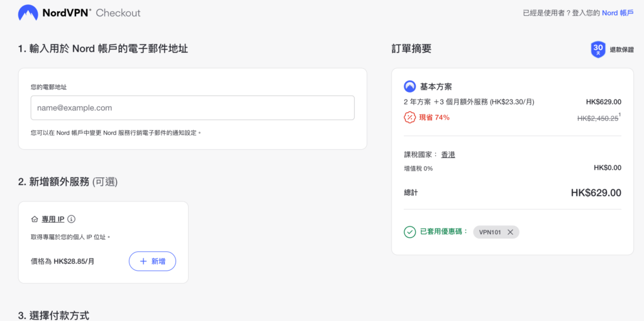
Task: Click the blue 基本方案 plan icon
Action: pyautogui.click(x=409, y=87)
